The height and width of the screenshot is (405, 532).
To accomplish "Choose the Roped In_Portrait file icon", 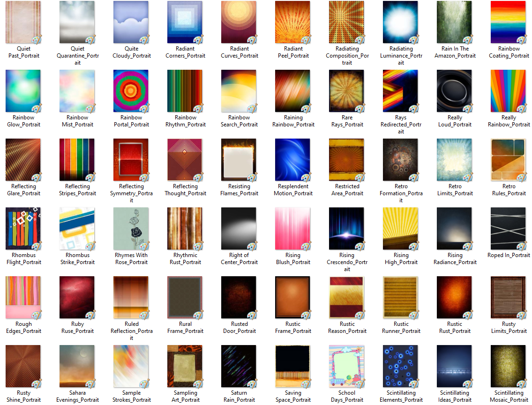I will pyautogui.click(x=509, y=228).
